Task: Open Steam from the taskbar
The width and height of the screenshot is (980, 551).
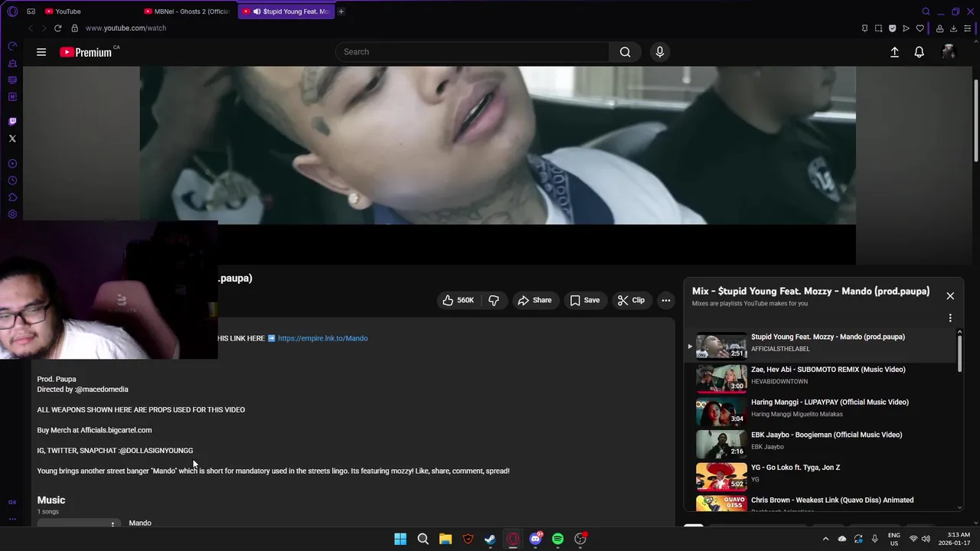Action: pos(490,539)
